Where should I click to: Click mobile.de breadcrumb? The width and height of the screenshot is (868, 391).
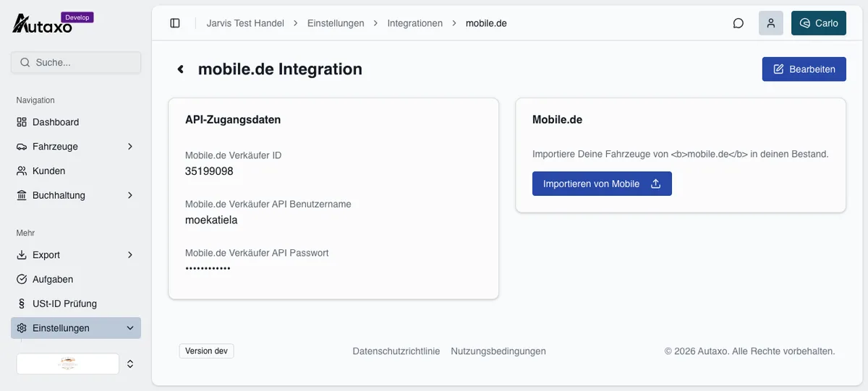coord(486,23)
